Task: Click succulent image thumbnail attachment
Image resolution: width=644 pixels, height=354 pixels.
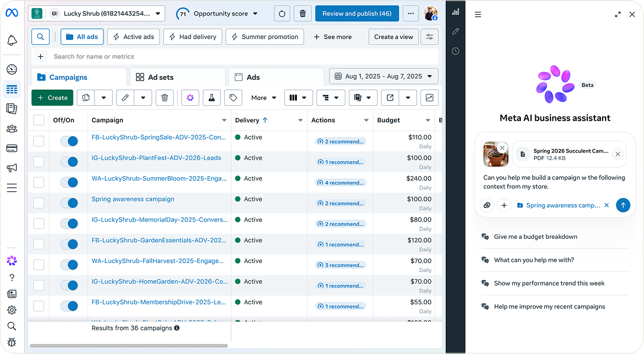Action: coord(496,154)
